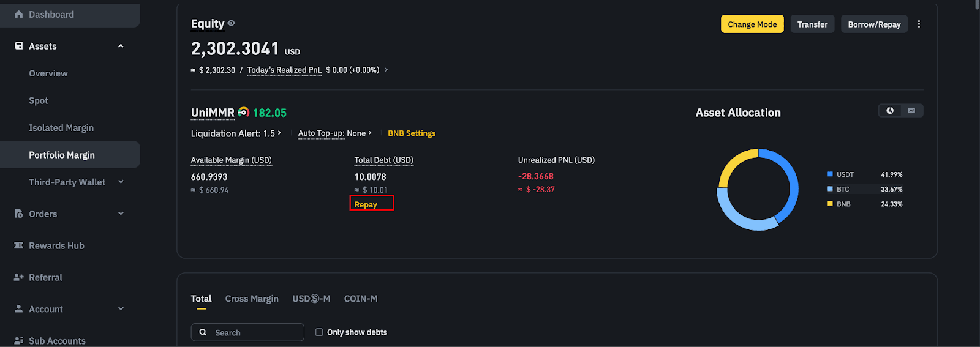Collapse the Assets sidebar section
This screenshot has height=347, width=980.
click(121, 46)
